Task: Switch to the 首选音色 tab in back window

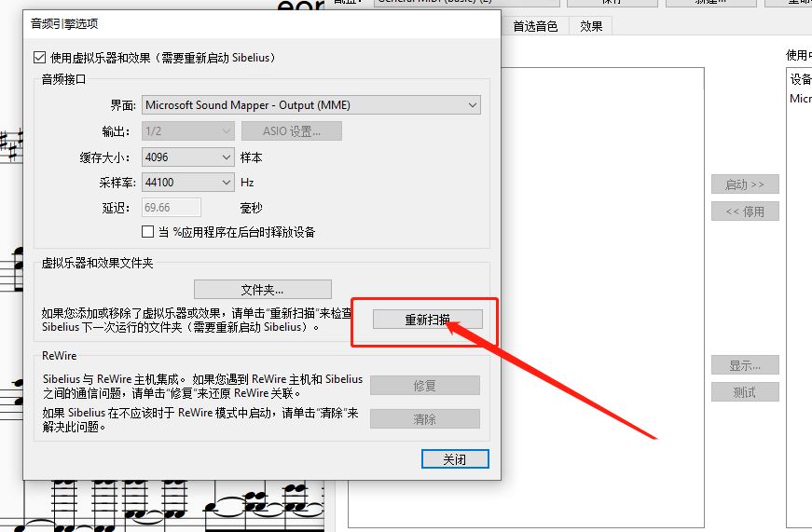Action: [535, 26]
